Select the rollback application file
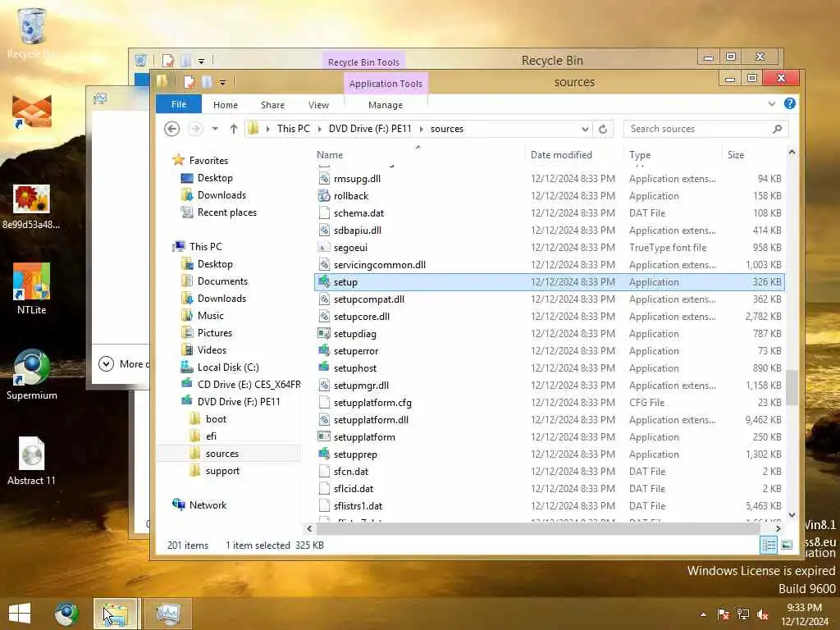The image size is (840, 630). [351, 195]
